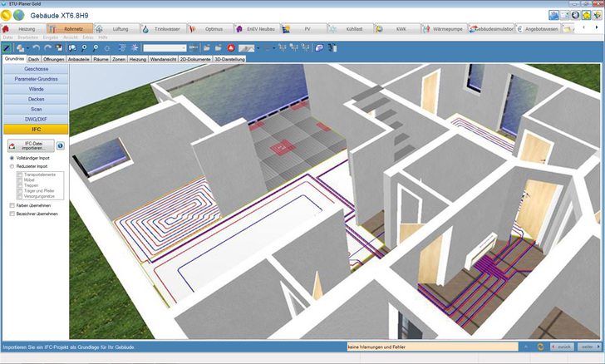Click the IFC-Datei importieren button
Screen dimensions: 605x364
[x=30, y=145]
